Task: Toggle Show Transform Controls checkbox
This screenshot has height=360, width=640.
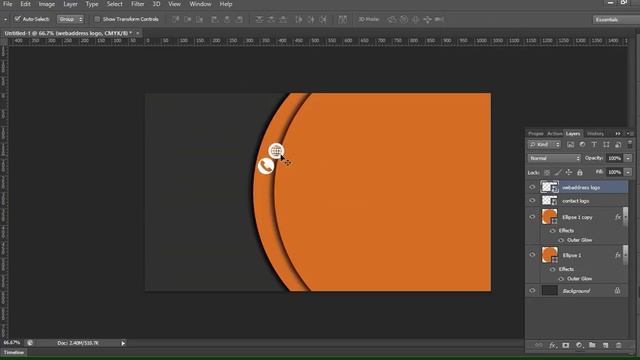Action: tap(97, 19)
